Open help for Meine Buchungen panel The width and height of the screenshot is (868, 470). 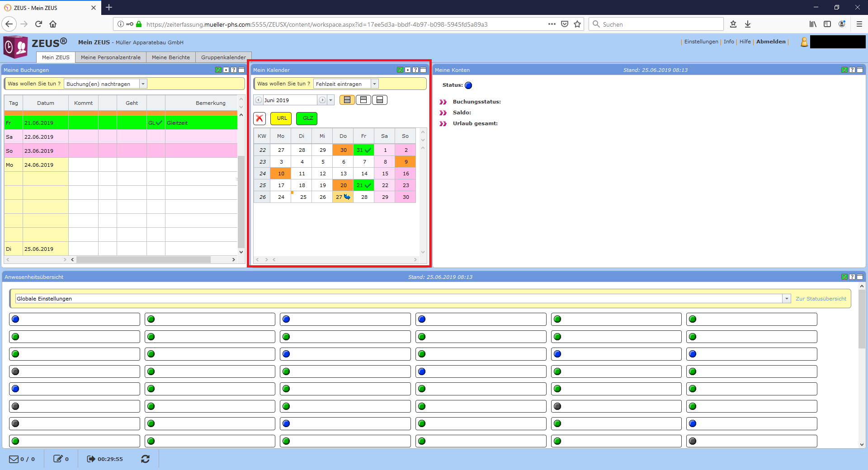(234, 70)
